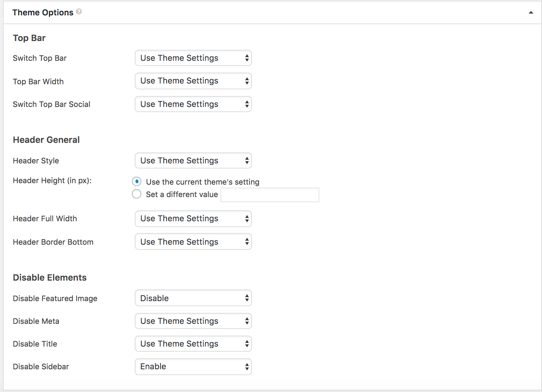
Task: Click the 'Switch Top Bar' label
Action: click(40, 58)
